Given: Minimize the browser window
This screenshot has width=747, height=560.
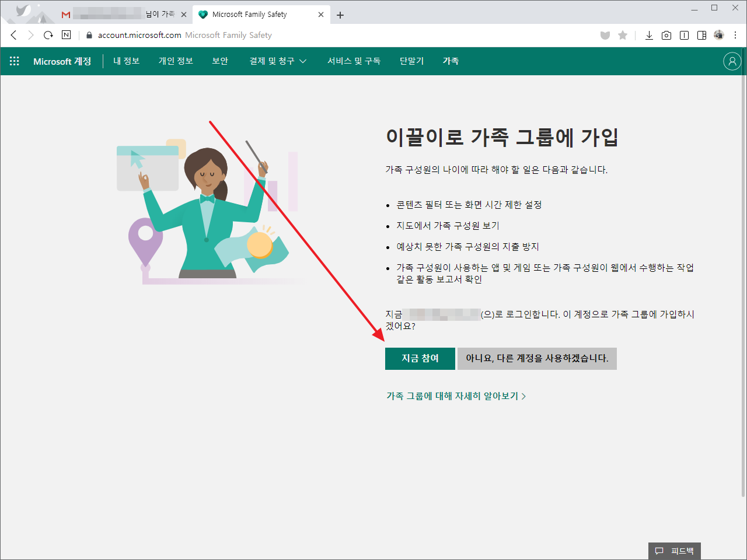Looking at the screenshot, I should coord(694,9).
